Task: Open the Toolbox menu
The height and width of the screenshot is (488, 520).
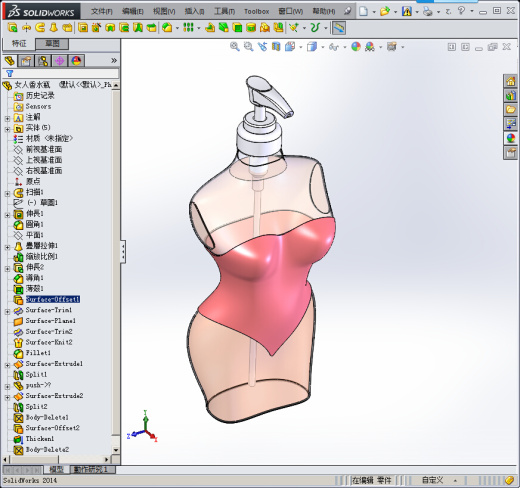Action: 256,11
